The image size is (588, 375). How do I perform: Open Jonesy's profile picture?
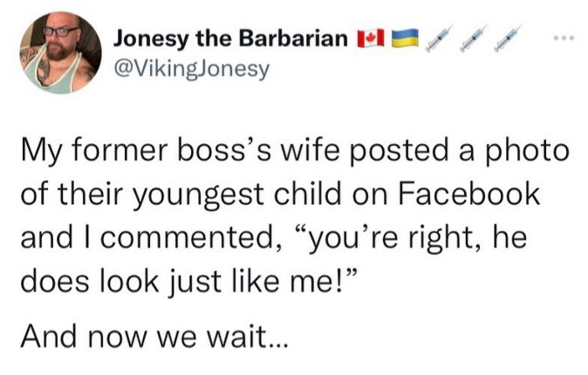pos(59,52)
